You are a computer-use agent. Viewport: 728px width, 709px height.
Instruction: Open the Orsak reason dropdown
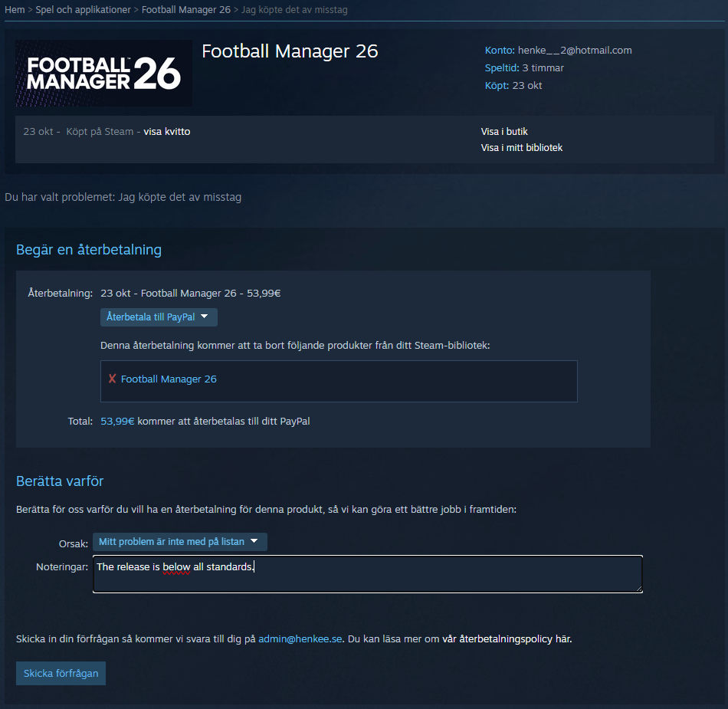click(x=179, y=542)
